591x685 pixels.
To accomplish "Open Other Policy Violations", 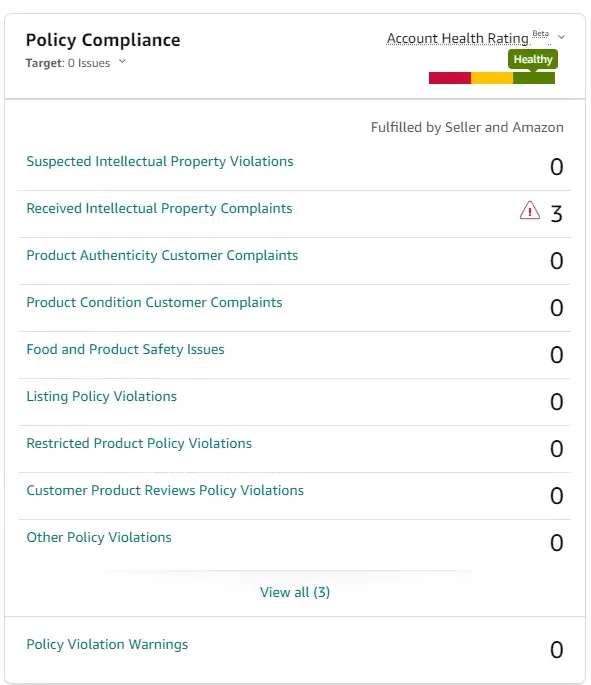I will [x=99, y=537].
